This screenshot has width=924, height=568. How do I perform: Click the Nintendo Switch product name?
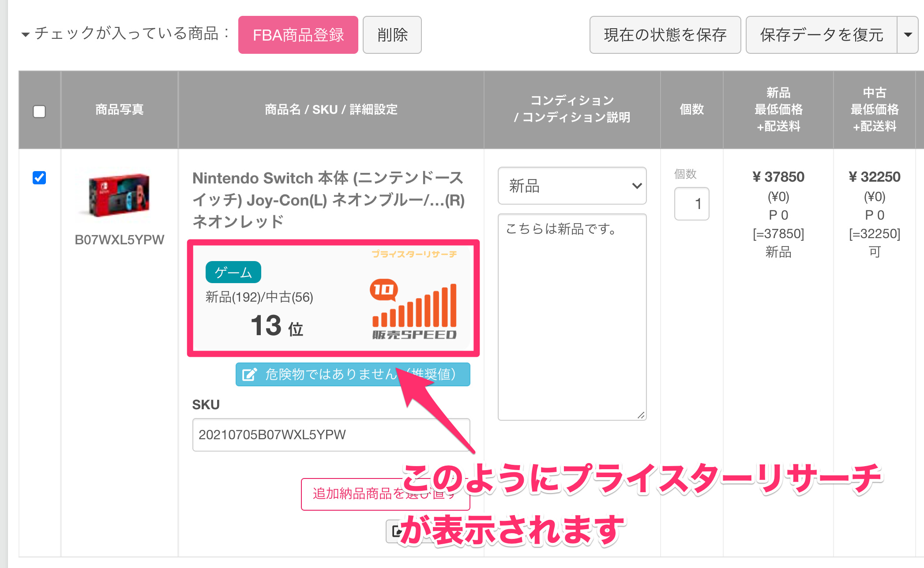click(x=329, y=200)
